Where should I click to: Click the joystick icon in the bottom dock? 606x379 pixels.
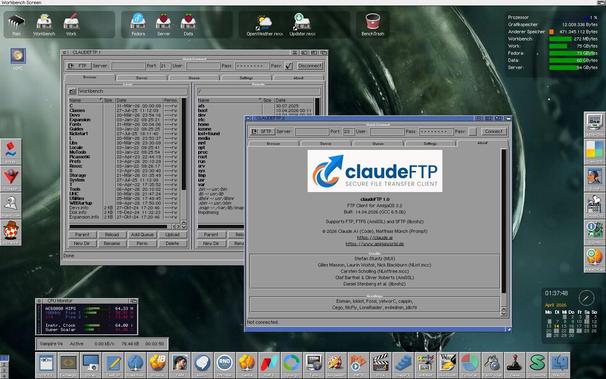(515, 364)
